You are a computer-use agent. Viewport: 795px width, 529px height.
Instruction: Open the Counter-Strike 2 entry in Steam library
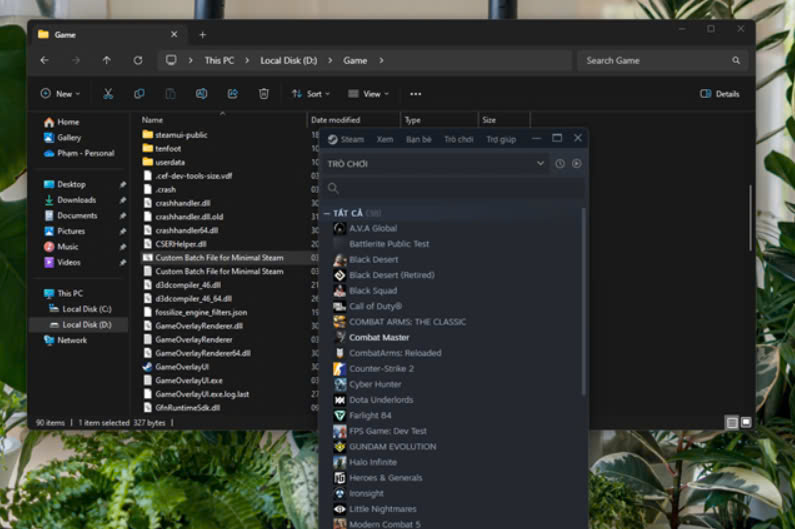pyautogui.click(x=381, y=369)
